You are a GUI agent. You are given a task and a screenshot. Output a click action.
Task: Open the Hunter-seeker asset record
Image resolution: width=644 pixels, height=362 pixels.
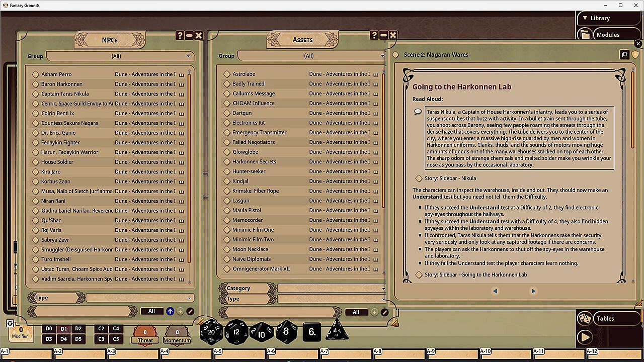249,171
